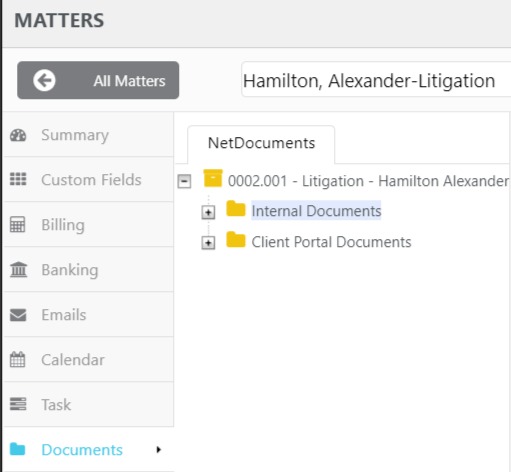This screenshot has width=511, height=472.
Task: Click the Emails envelope icon
Action: (18, 315)
